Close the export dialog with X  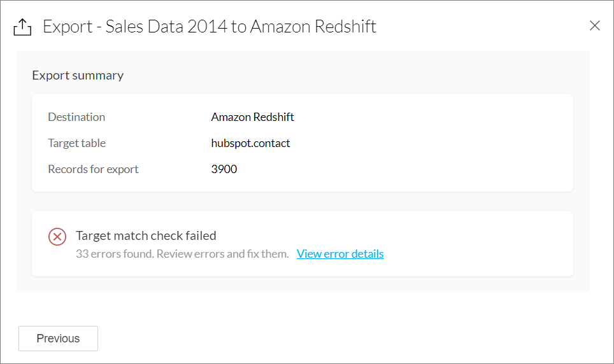(594, 25)
